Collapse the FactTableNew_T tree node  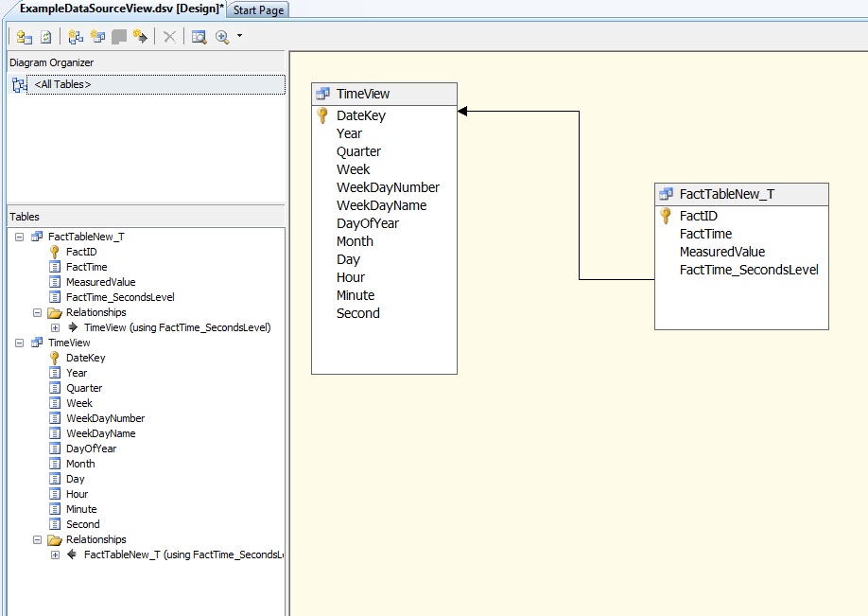point(20,237)
